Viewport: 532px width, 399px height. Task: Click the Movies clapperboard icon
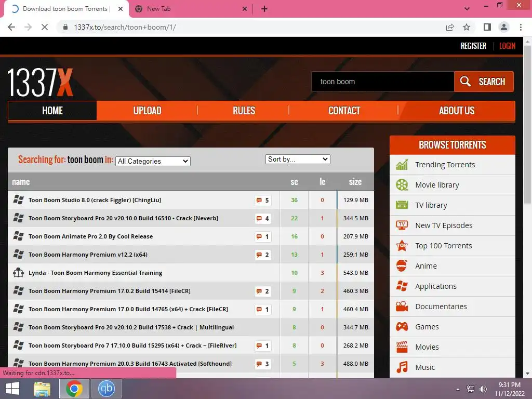tap(402, 347)
